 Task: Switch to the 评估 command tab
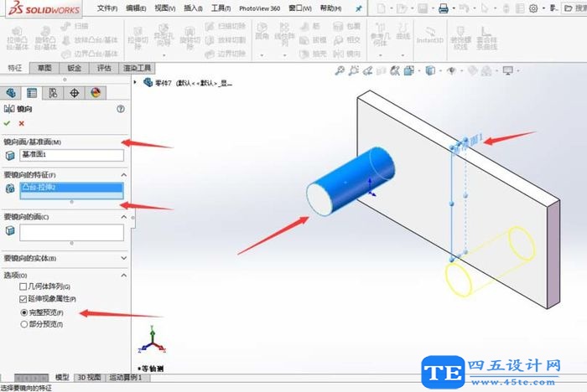(x=104, y=68)
